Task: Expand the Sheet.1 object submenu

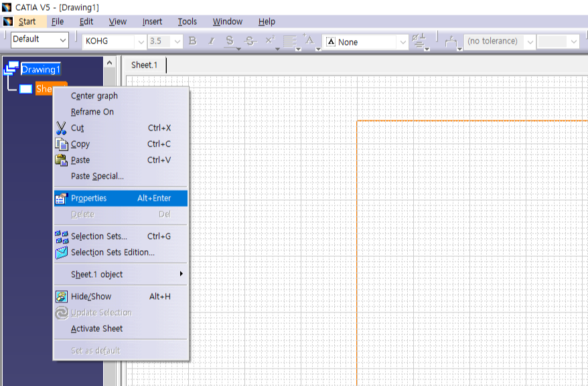Action: (120, 274)
